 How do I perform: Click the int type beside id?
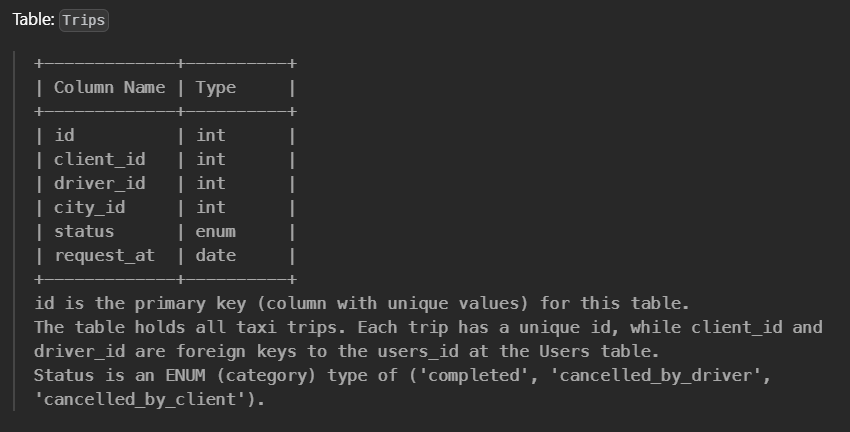click(211, 135)
